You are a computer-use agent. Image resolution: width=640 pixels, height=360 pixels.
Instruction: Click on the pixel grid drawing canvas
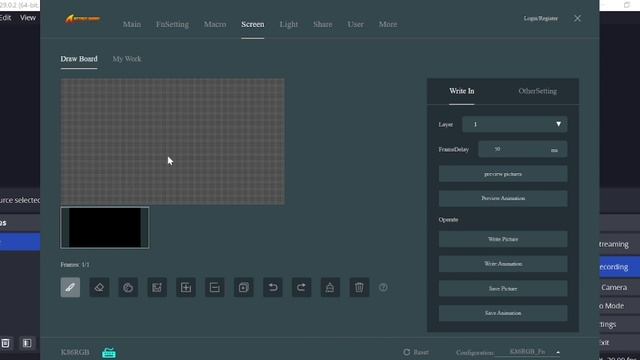click(173, 141)
